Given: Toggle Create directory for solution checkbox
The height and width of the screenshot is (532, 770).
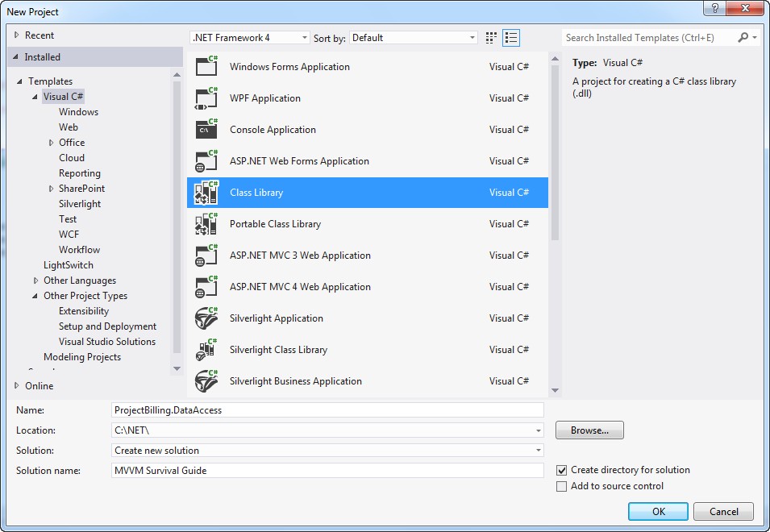Looking at the screenshot, I should pyautogui.click(x=562, y=470).
